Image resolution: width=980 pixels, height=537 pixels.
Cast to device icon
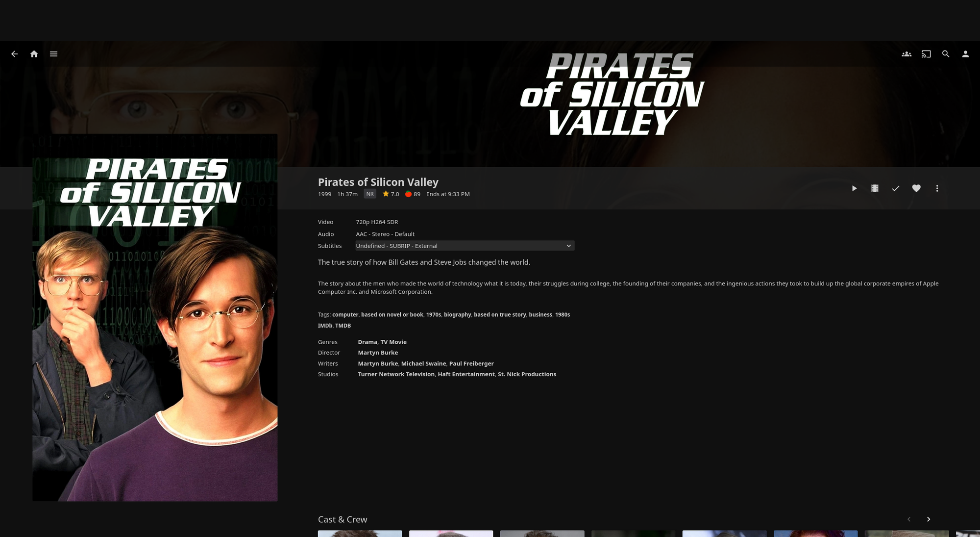(926, 54)
